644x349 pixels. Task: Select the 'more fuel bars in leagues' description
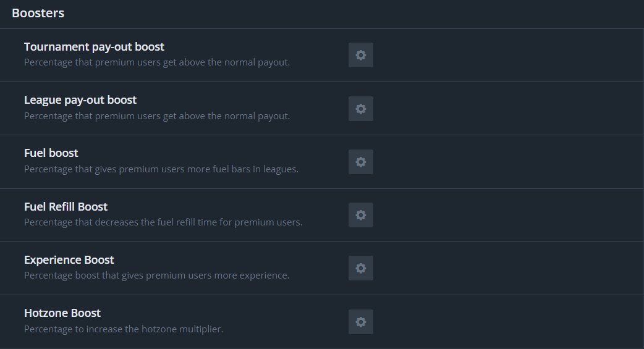coord(161,169)
